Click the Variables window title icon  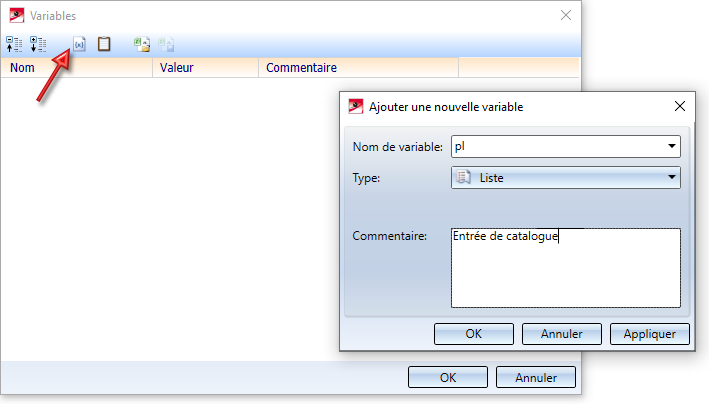point(16,15)
